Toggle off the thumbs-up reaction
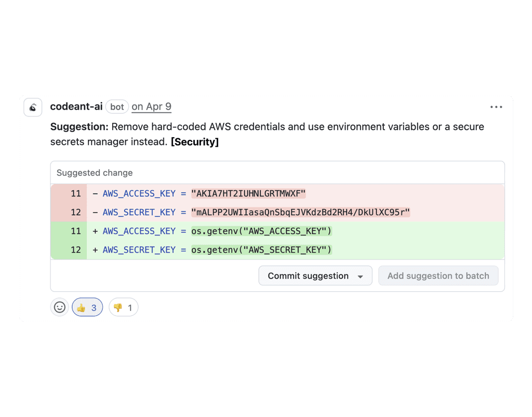This screenshot has width=532, height=417. coord(87,307)
